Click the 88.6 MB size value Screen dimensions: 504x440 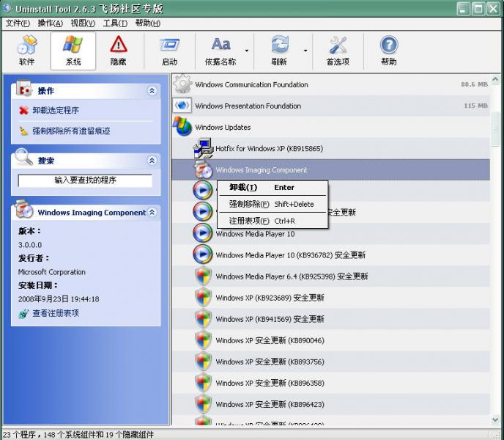pyautogui.click(x=474, y=84)
